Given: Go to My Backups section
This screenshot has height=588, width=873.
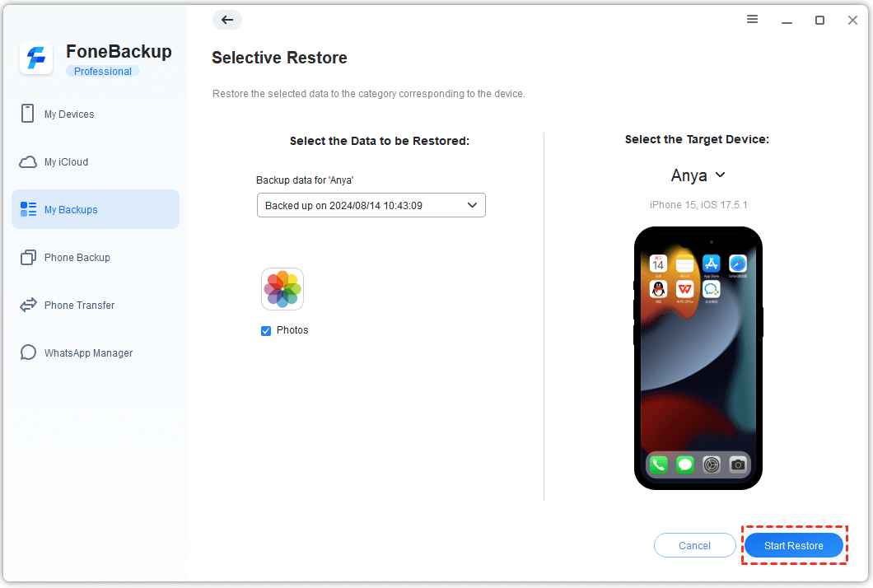Looking at the screenshot, I should pyautogui.click(x=96, y=209).
